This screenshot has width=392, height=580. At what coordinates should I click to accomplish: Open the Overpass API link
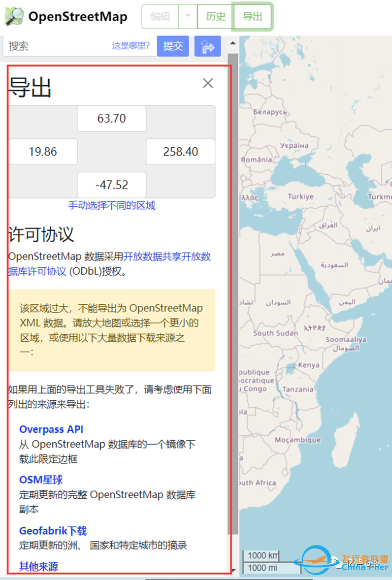[x=51, y=429]
